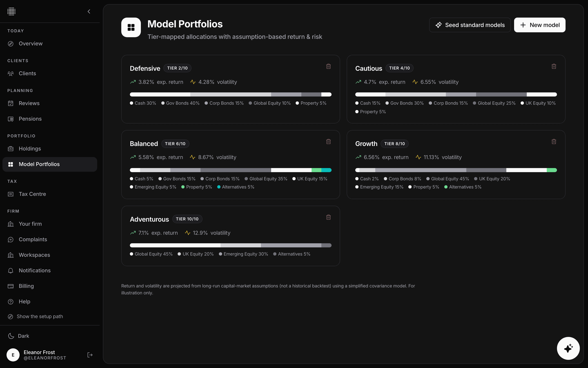Delete the Defensive model via trash icon
Screen dimensions: 588x368
tap(329, 66)
